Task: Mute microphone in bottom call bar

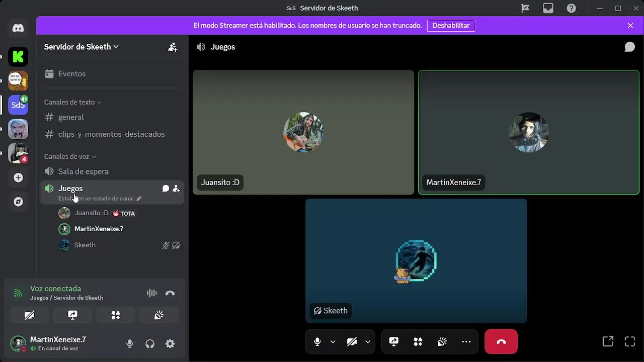Action: (x=317, y=342)
